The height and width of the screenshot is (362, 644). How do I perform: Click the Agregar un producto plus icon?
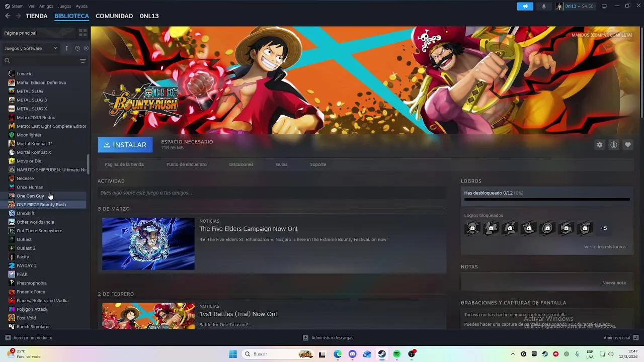click(x=8, y=338)
